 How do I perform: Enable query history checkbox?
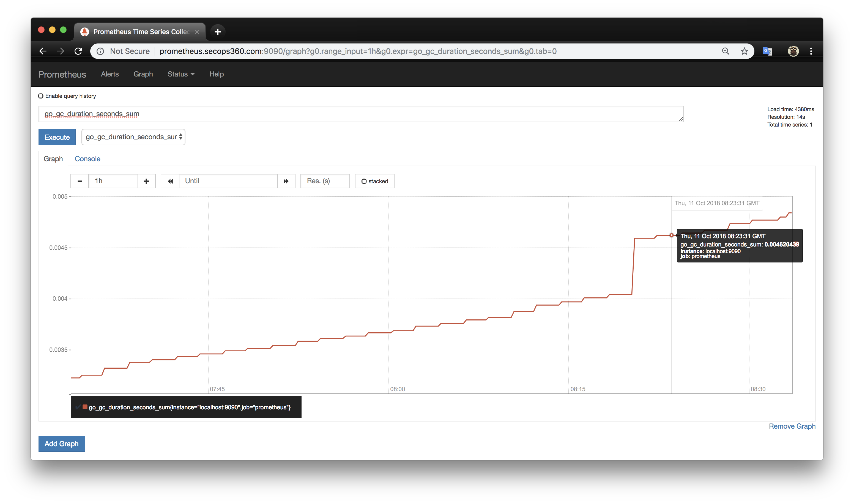(x=41, y=96)
